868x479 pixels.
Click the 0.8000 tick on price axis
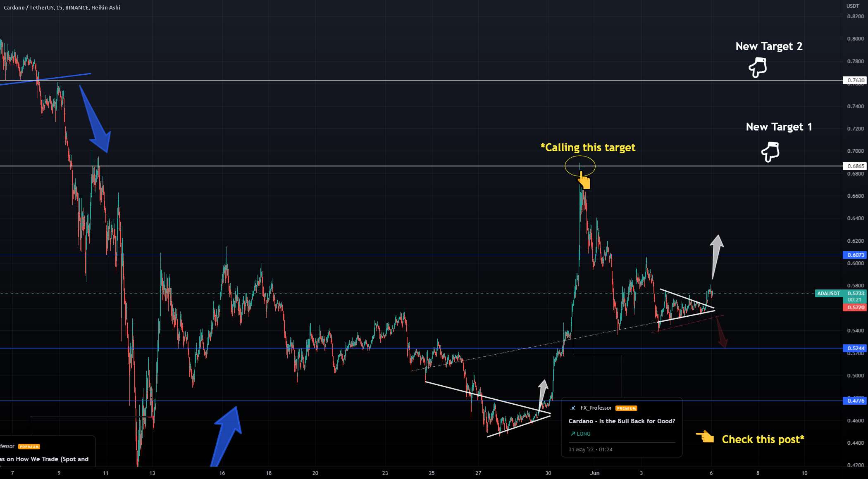(x=855, y=39)
